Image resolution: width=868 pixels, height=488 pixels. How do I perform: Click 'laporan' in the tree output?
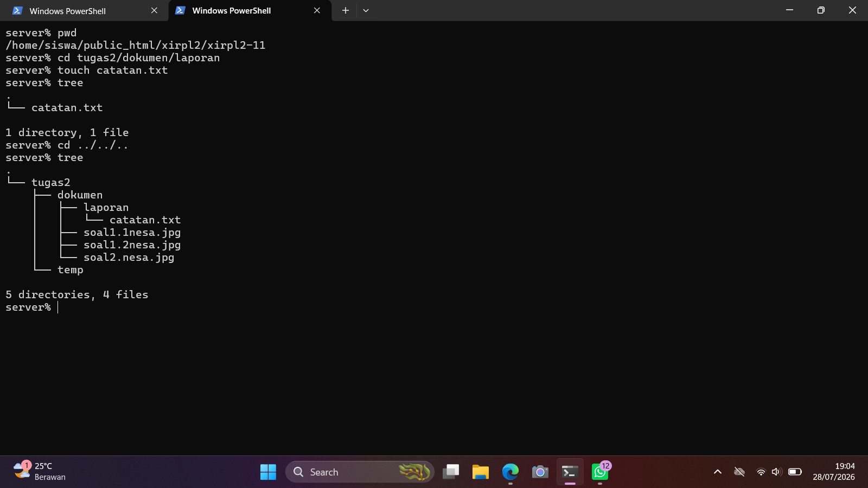pos(106,208)
